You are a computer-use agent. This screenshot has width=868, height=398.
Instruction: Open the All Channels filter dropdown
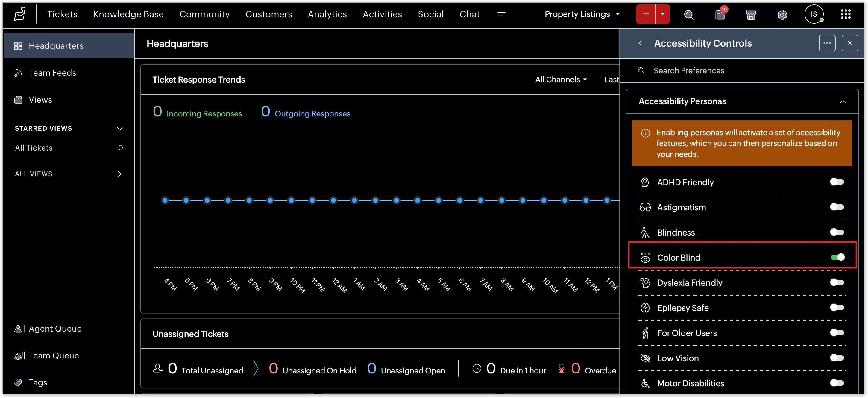(561, 80)
